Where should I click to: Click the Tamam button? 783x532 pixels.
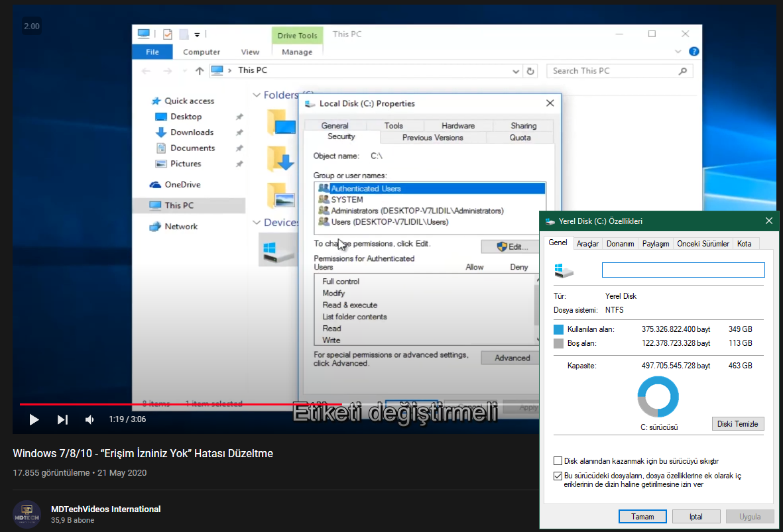tap(642, 517)
